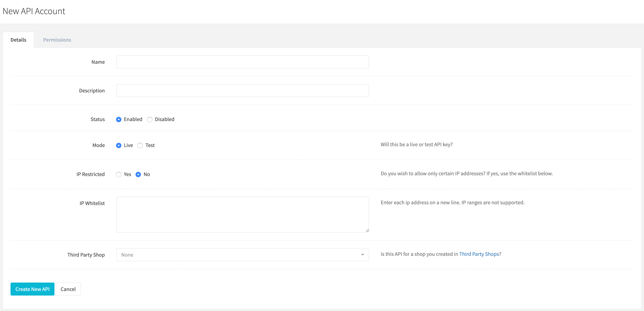Follow the Third Party Shops link

(479, 254)
